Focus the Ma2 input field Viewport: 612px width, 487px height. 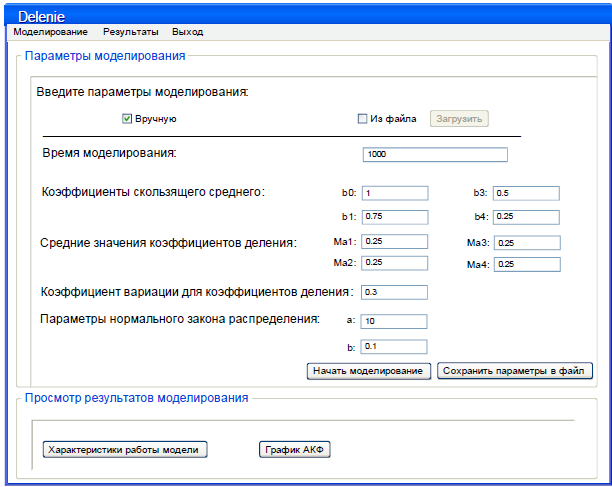click(x=395, y=263)
